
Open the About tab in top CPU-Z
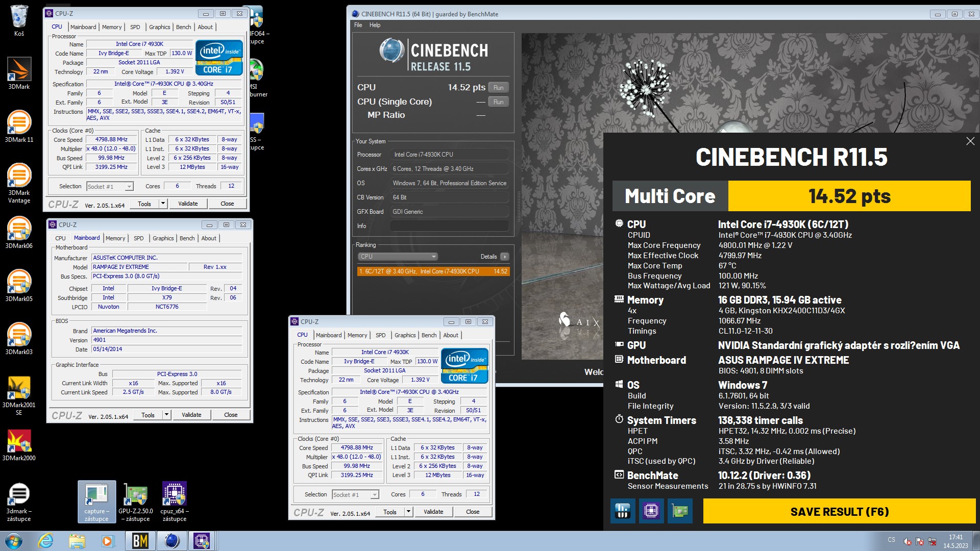coord(205,27)
